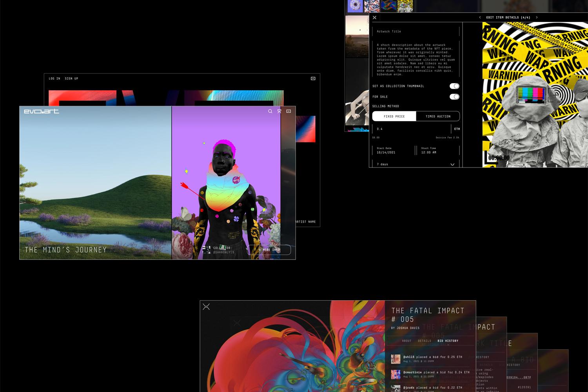Click Log In link
This screenshot has height=392, width=588.
pyautogui.click(x=54, y=79)
